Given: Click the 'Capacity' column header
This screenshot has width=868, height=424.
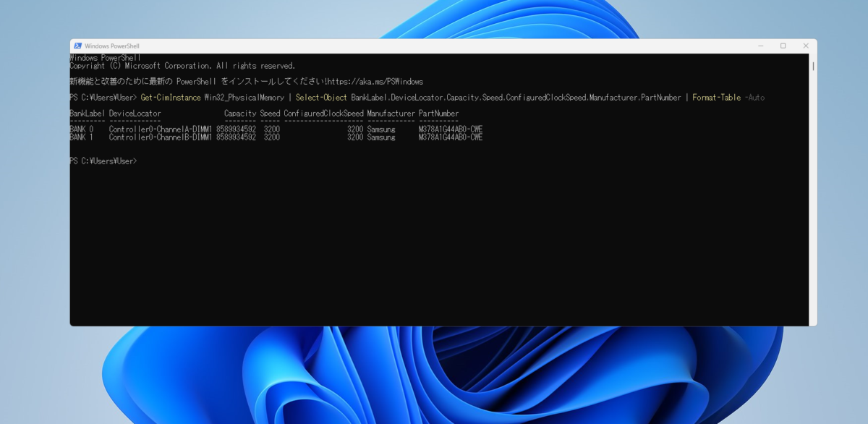Looking at the screenshot, I should [x=240, y=114].
